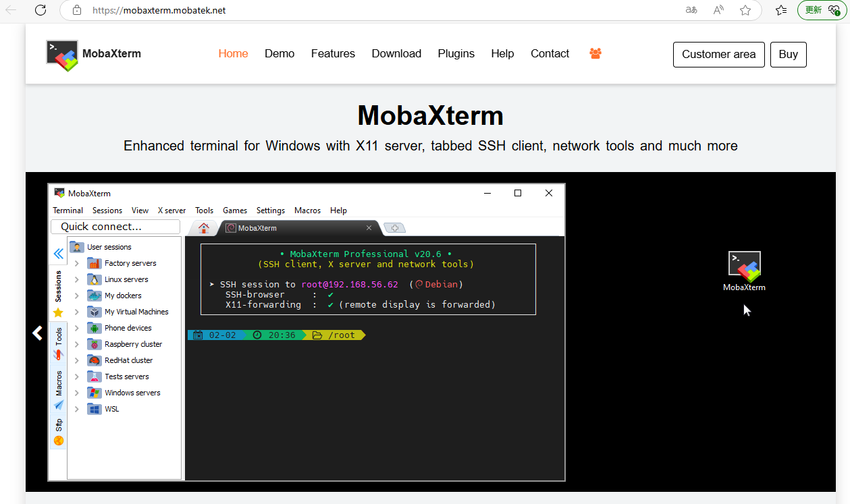
Task: Select the Macros vertical side tab
Action: [x=58, y=390]
